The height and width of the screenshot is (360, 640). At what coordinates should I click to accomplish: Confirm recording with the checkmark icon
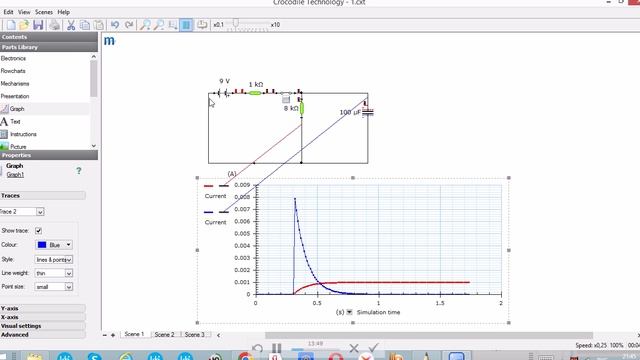click(x=373, y=347)
